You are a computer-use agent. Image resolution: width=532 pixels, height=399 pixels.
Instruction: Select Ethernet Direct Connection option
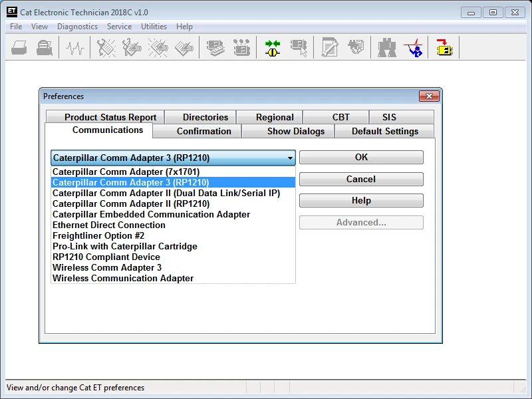point(173,225)
